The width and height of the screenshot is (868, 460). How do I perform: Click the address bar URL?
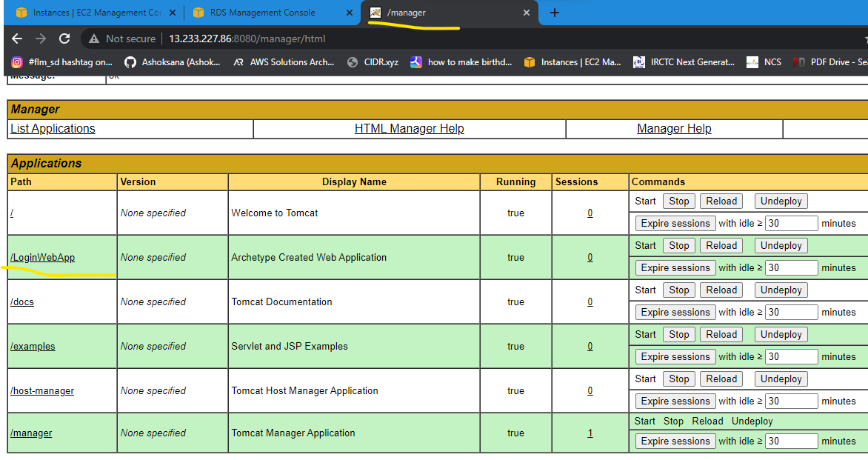247,39
